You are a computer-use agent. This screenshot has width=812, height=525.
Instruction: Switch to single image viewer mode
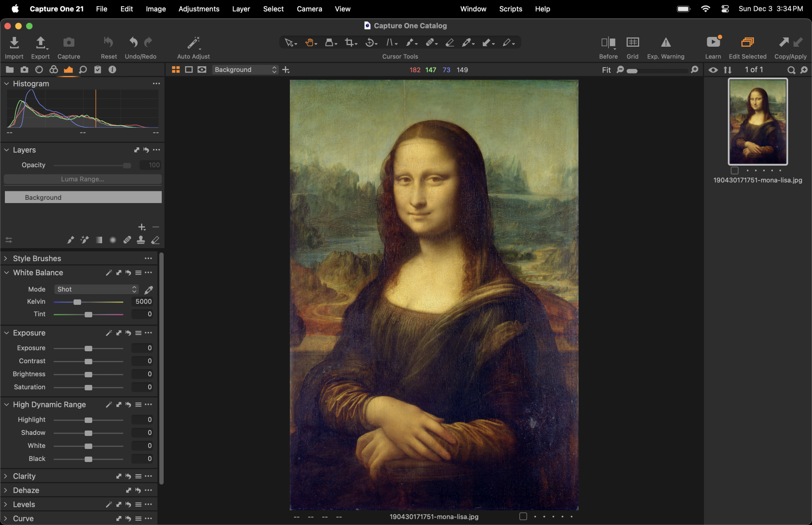pos(189,70)
